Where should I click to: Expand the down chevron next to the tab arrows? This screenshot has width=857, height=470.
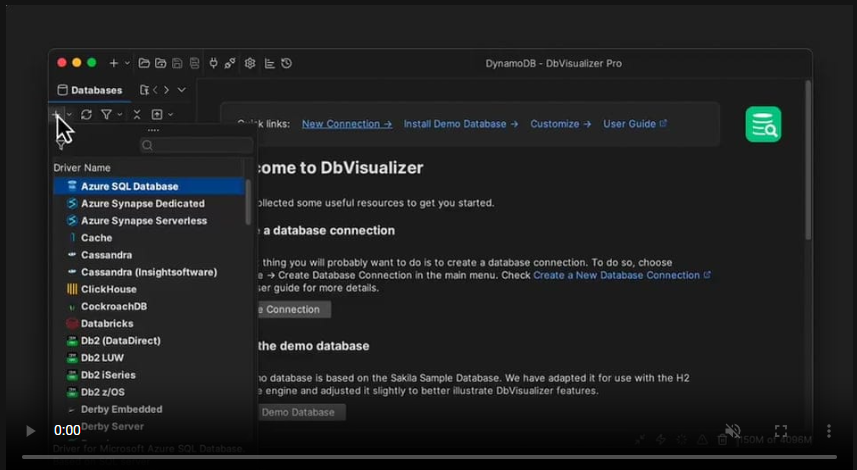tap(181, 90)
